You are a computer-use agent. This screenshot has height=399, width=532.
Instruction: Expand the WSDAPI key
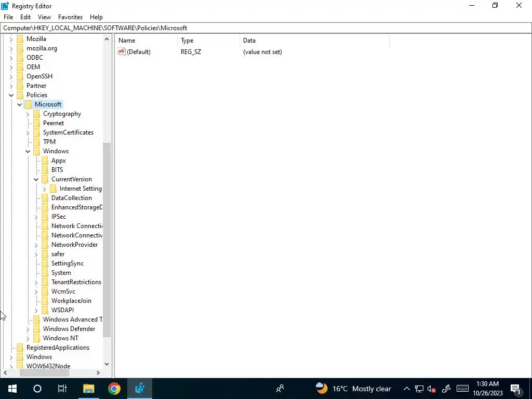pyautogui.click(x=36, y=310)
